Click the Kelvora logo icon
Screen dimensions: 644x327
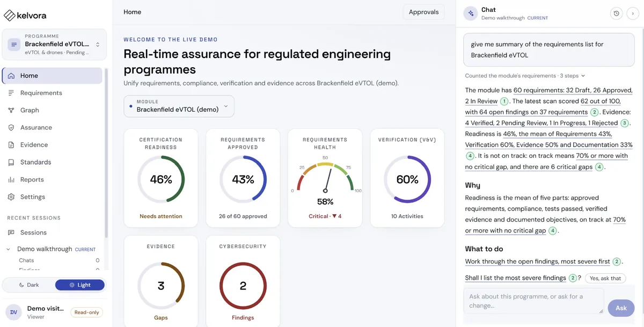click(10, 15)
